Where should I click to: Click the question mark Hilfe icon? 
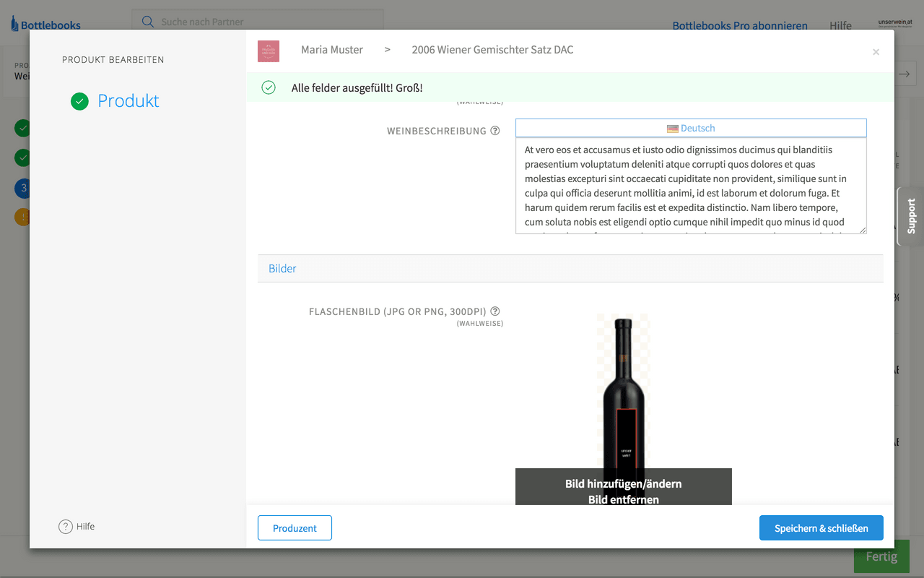(x=66, y=527)
